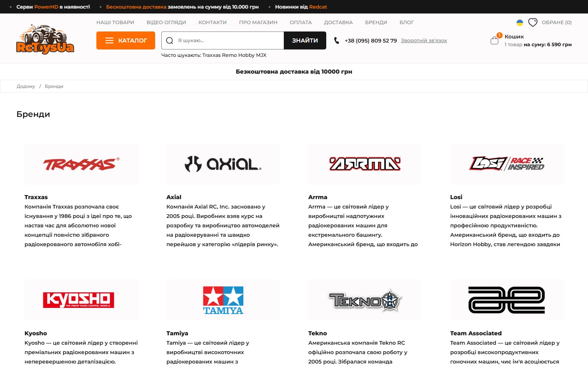
Task: Click the Tekno brand name heading
Action: (318, 333)
